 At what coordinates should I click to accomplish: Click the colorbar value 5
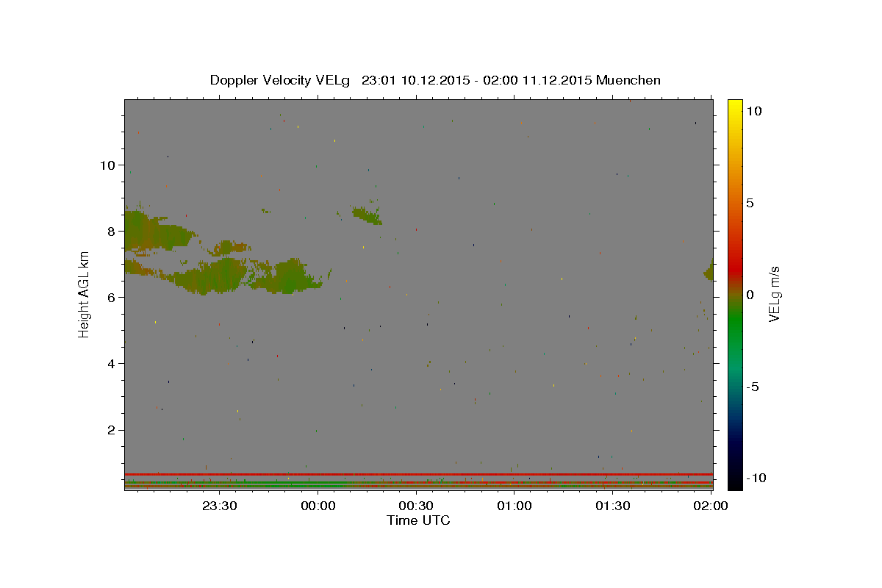750,203
